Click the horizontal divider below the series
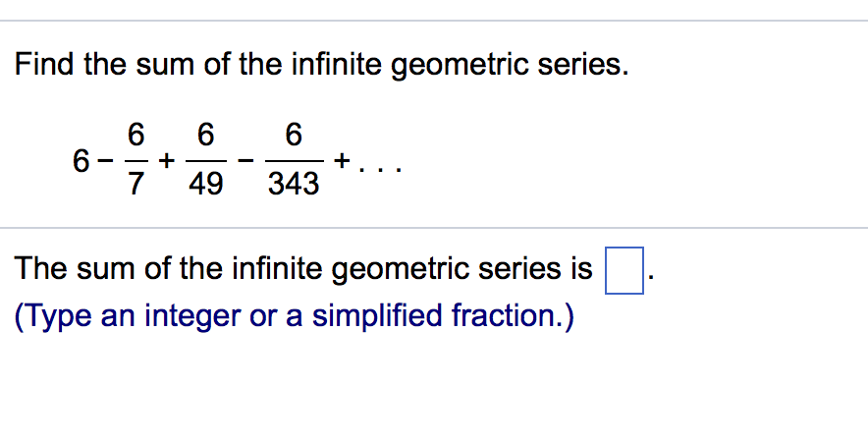Viewport: 868px width, 442px height. [434, 228]
